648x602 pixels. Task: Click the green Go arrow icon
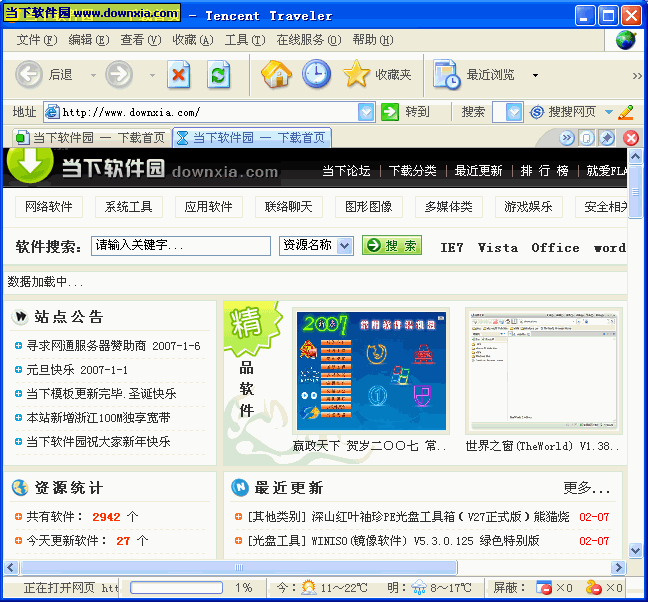(390, 112)
